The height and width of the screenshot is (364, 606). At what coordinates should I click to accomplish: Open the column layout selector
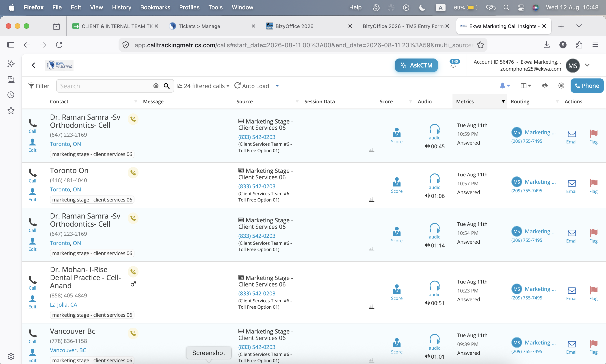(x=526, y=86)
